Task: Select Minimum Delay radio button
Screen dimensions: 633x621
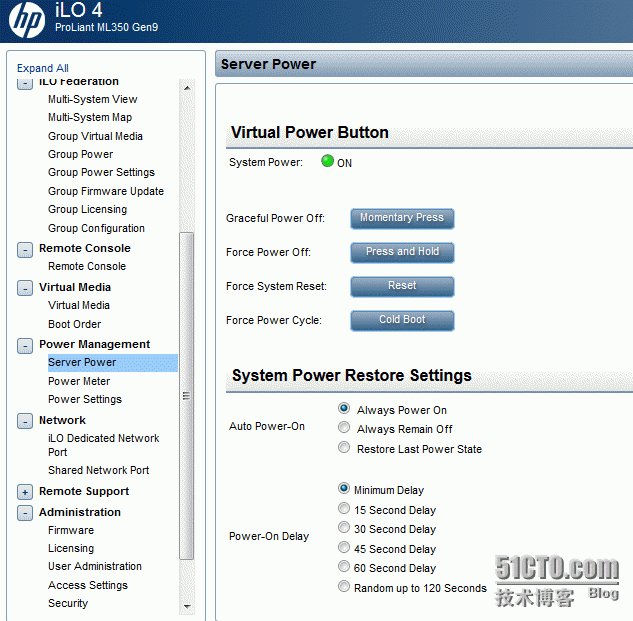Action: click(344, 489)
